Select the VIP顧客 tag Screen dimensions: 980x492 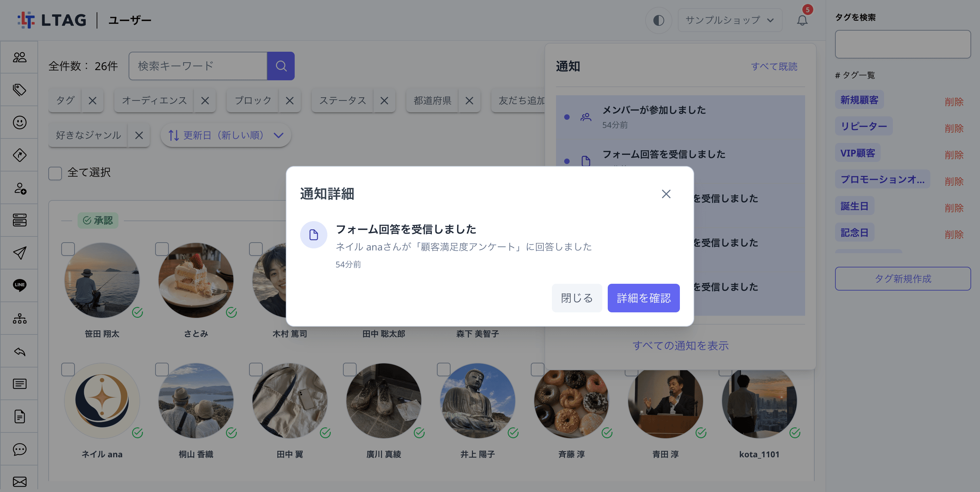click(857, 152)
